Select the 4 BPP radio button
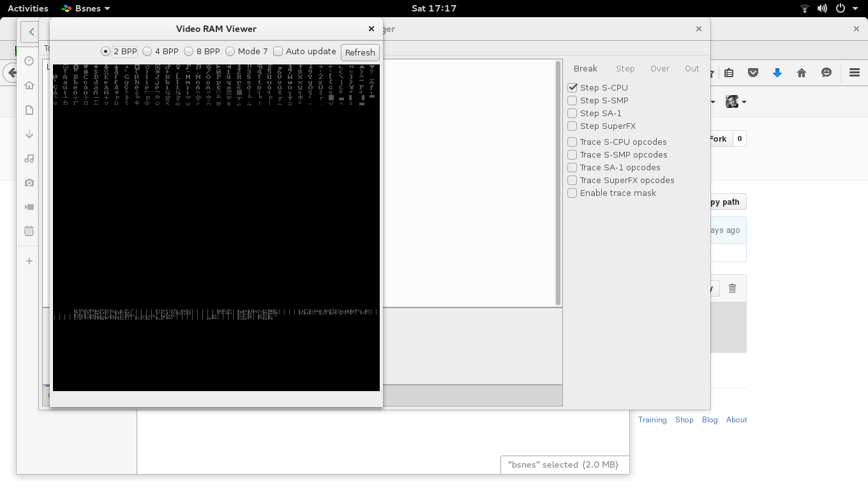 coord(160,52)
